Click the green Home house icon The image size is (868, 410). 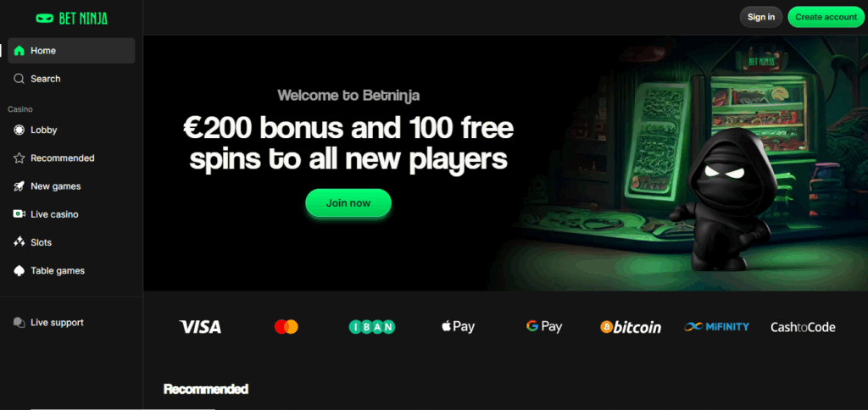[19, 51]
